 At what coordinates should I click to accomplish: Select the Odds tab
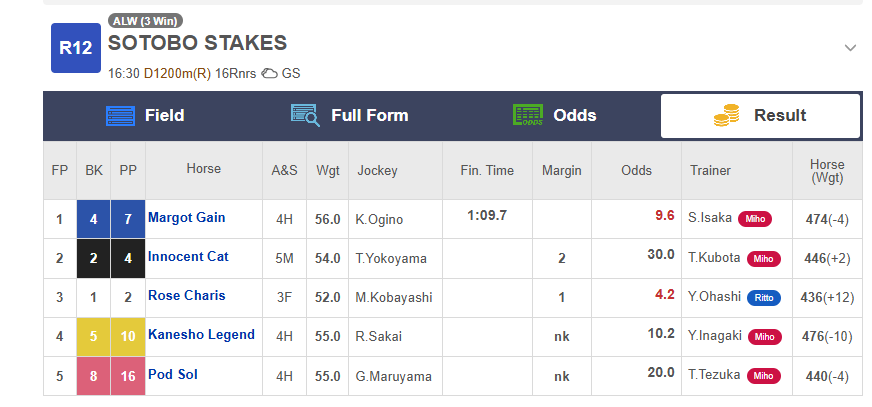pos(555,116)
